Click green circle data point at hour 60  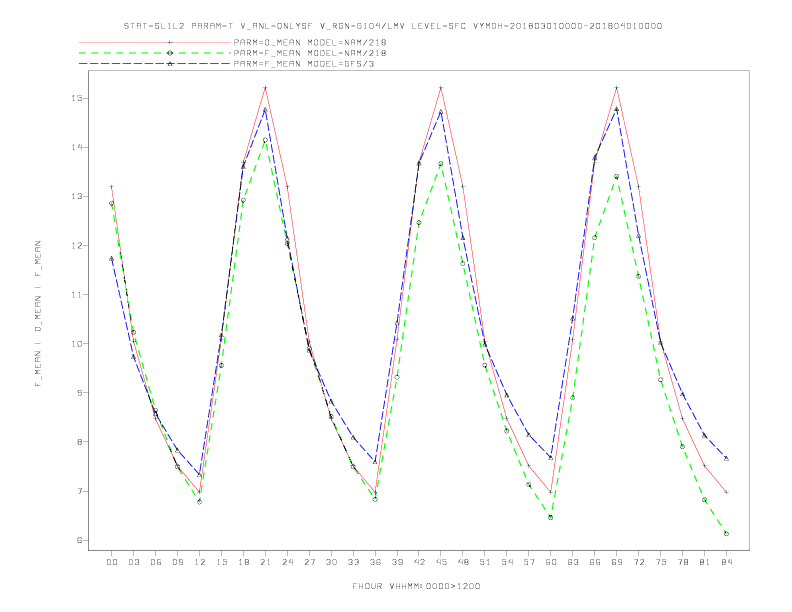551,517
